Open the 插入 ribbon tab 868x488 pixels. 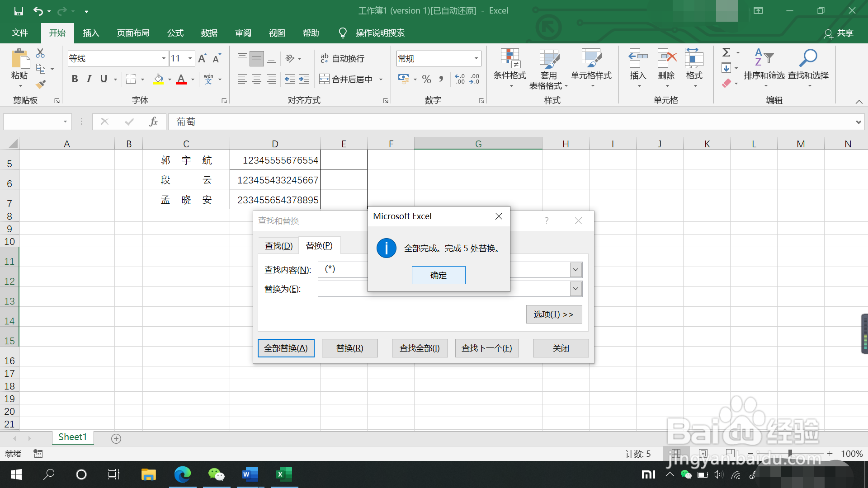(91, 33)
